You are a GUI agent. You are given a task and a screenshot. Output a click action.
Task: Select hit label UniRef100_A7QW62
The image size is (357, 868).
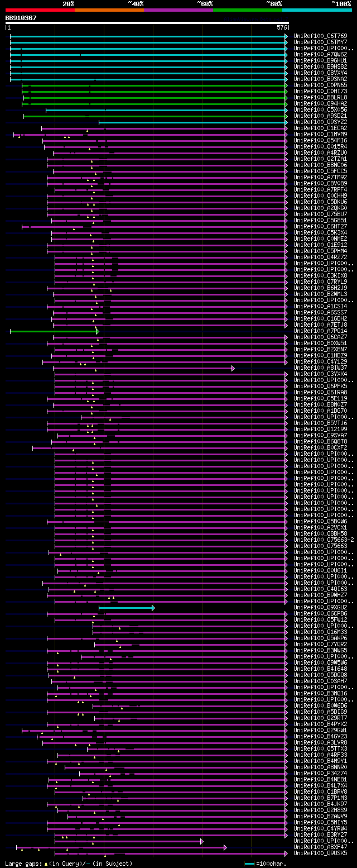pyautogui.click(x=320, y=54)
